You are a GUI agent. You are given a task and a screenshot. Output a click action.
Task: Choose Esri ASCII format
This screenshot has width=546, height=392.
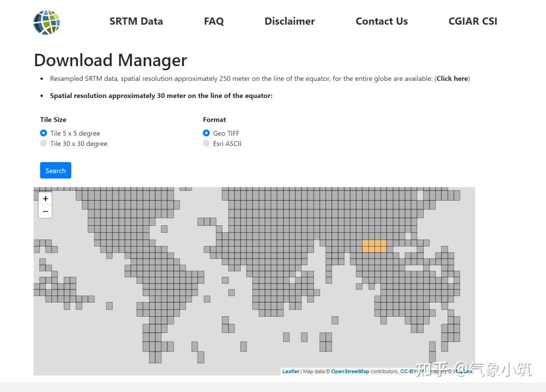pos(206,143)
